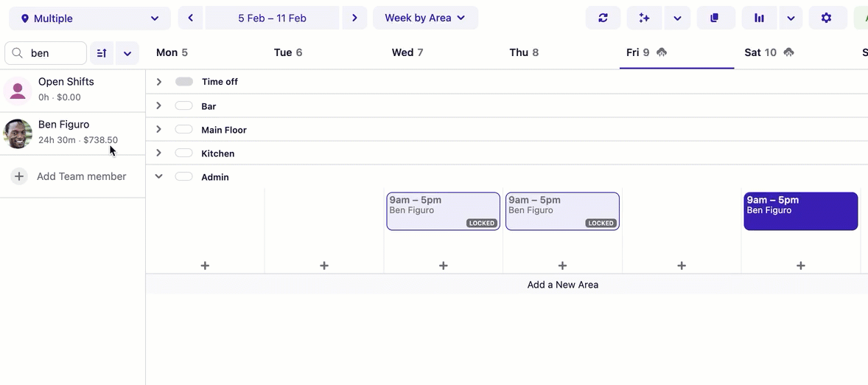Click Add a New Area
The width and height of the screenshot is (868, 385).
click(x=562, y=285)
